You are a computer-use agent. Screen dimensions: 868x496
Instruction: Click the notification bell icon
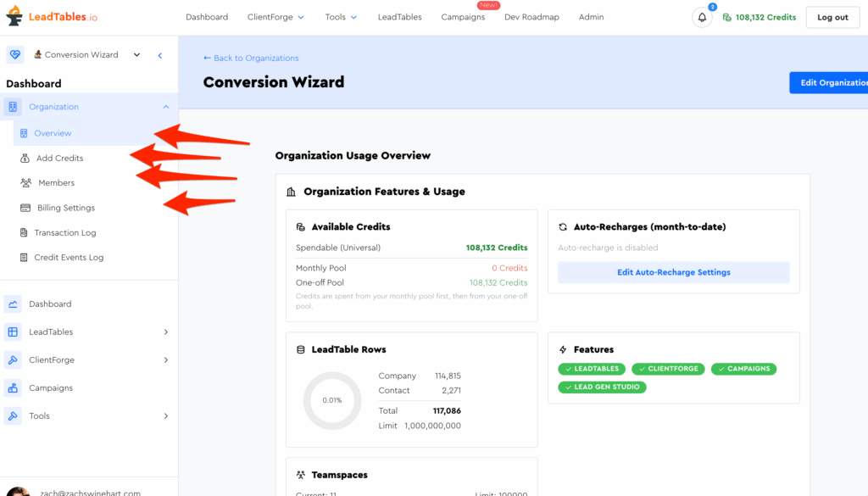[702, 18]
